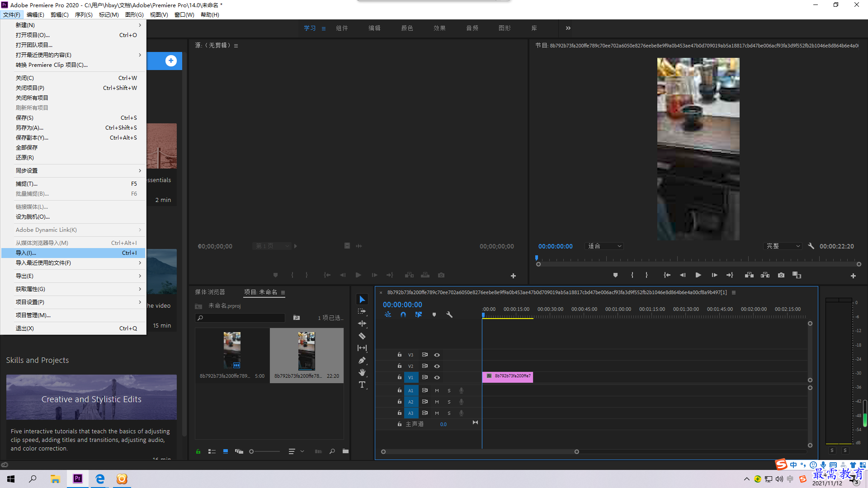This screenshot has height=488, width=868.
Task: Open timeline display settings wrench
Action: (x=449, y=314)
